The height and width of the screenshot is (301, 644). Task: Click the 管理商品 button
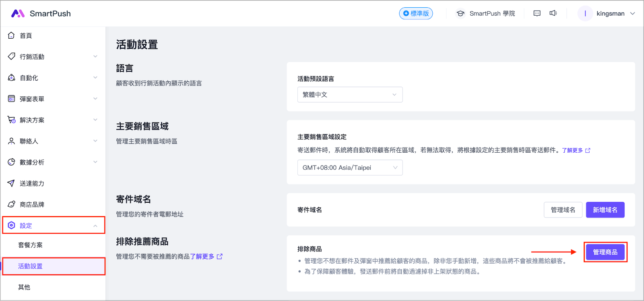point(605,252)
